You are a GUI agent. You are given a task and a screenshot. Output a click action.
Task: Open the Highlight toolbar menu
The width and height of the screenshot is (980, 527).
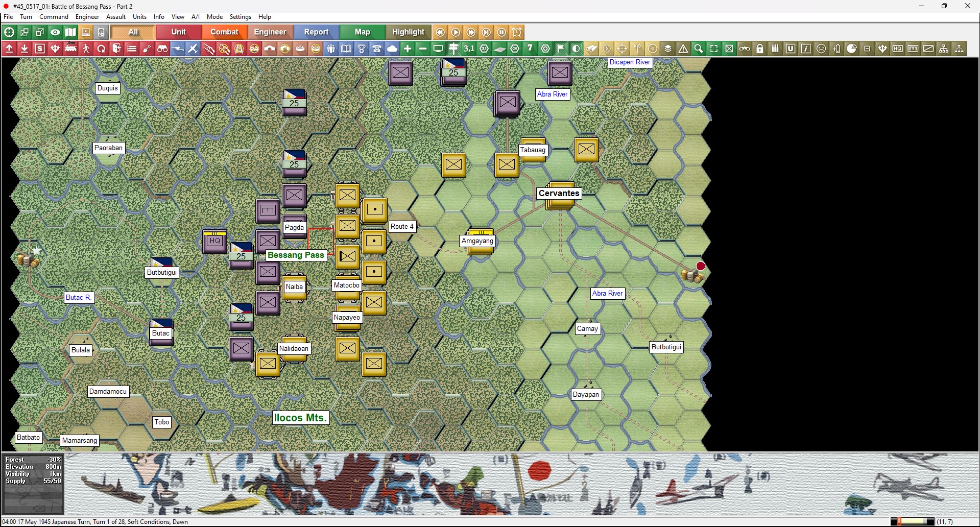pos(408,32)
